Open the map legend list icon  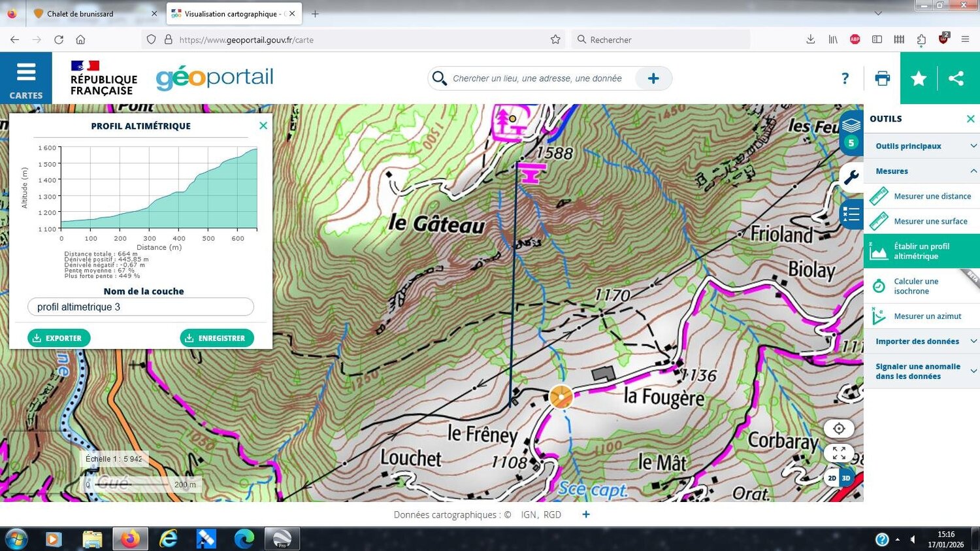pos(851,214)
